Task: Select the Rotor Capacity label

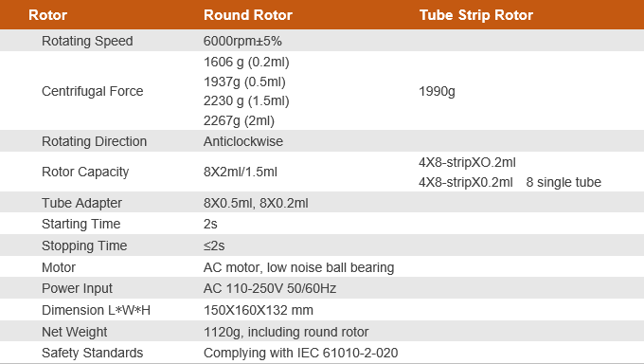Action: (x=85, y=172)
